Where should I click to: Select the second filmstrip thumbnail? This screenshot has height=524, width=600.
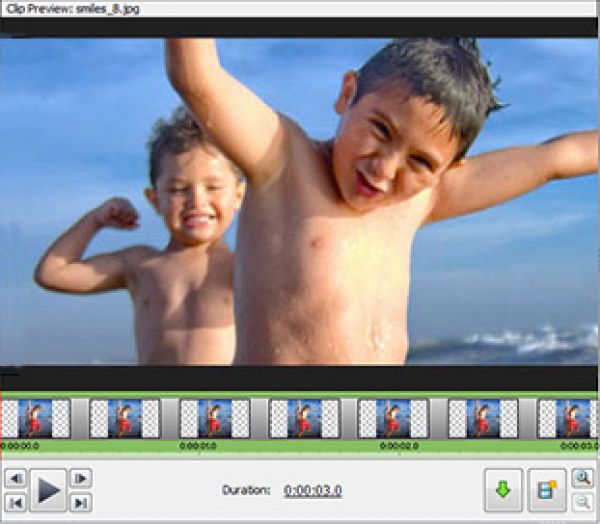point(125,418)
